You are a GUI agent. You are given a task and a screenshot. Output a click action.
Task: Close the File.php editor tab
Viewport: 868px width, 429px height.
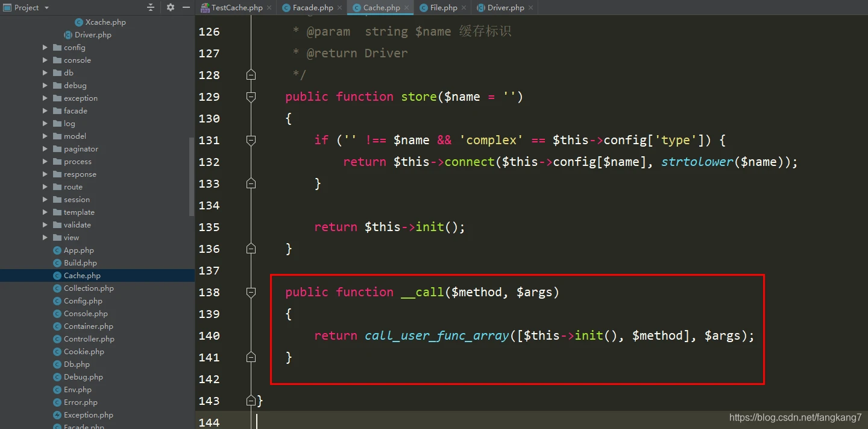coord(464,8)
